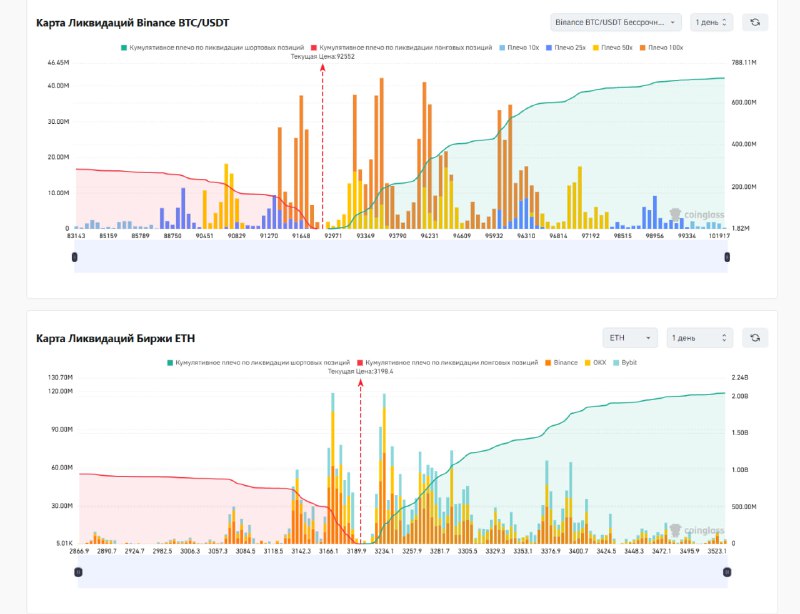Viewport: 800px width, 614px height.
Task: Click the left range slider handle under ETH chart
Action: 78,571
